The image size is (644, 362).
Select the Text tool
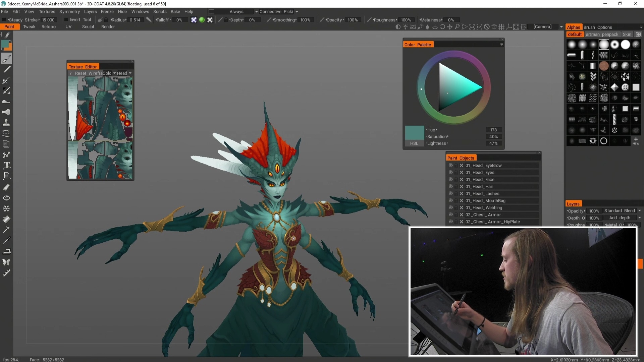(6, 165)
